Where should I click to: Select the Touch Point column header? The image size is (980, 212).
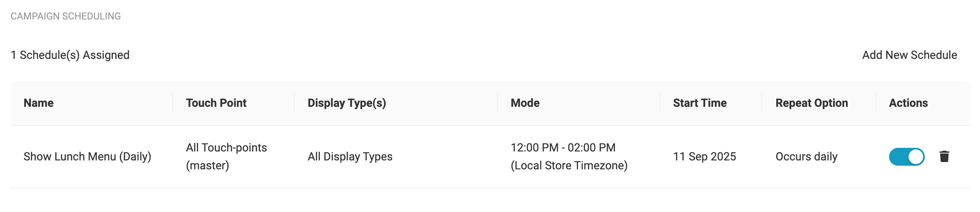(x=216, y=103)
